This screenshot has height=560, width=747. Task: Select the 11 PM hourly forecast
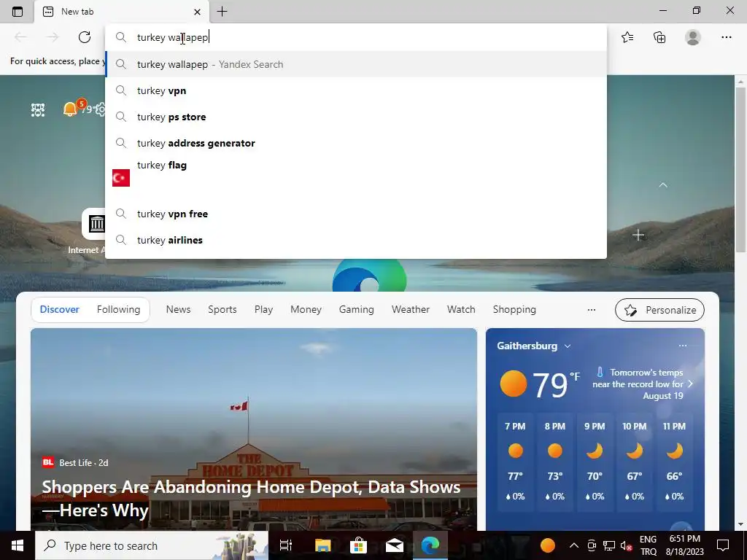(x=674, y=462)
